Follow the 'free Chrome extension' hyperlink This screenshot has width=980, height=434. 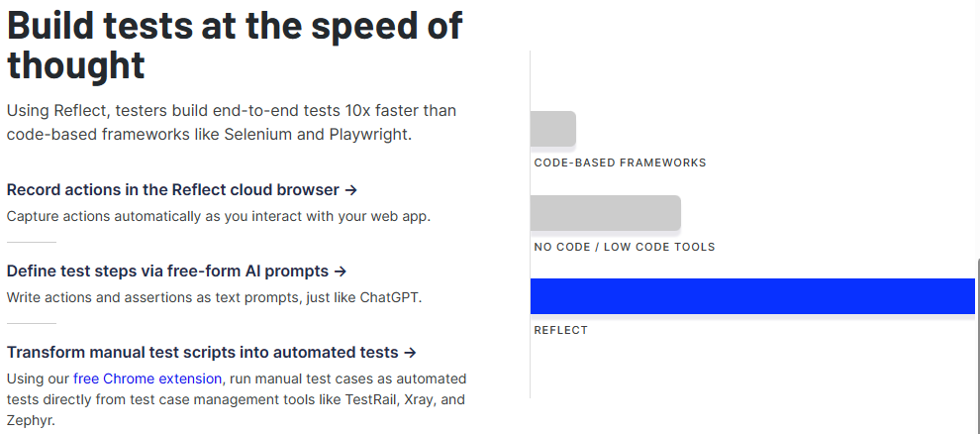tap(147, 379)
